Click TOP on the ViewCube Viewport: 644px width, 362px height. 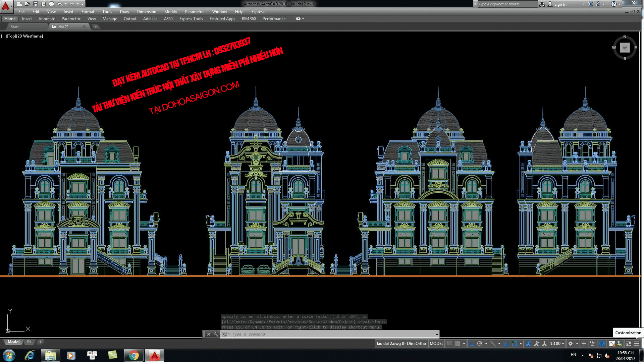click(624, 48)
